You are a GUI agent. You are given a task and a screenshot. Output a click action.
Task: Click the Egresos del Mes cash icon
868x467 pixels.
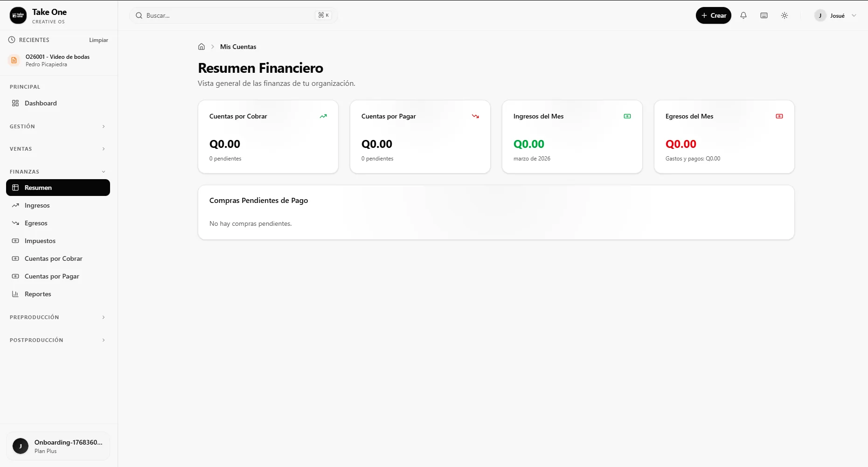(779, 116)
